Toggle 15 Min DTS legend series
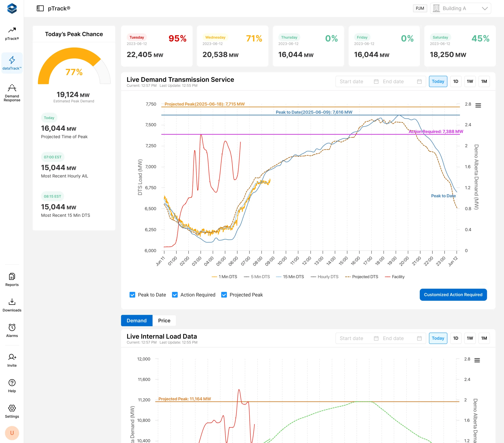The height and width of the screenshot is (443, 504). click(290, 277)
